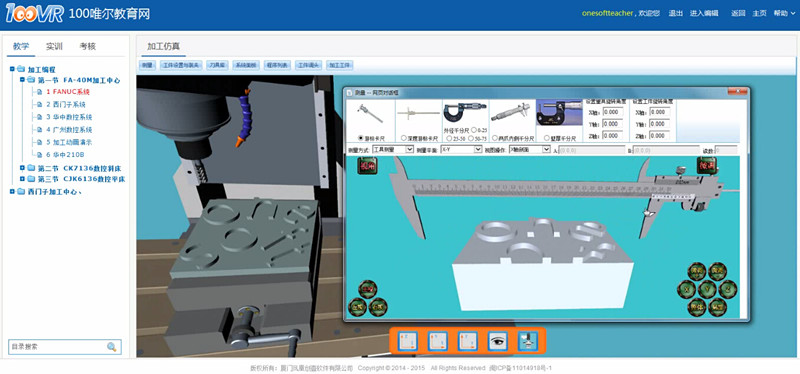Click the X轴 measuring tool rotation angle field
Screen dimensions: 800x374
click(x=612, y=112)
